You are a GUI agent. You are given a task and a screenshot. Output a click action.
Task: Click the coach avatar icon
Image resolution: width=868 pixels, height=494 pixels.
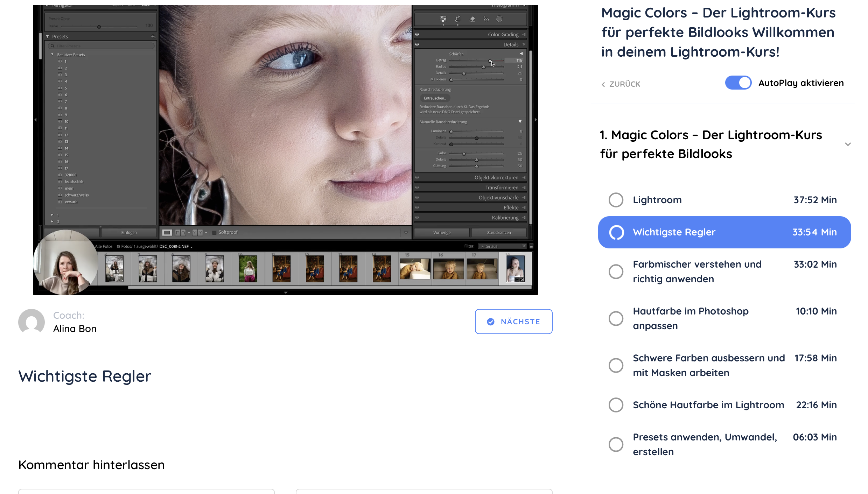tap(31, 322)
